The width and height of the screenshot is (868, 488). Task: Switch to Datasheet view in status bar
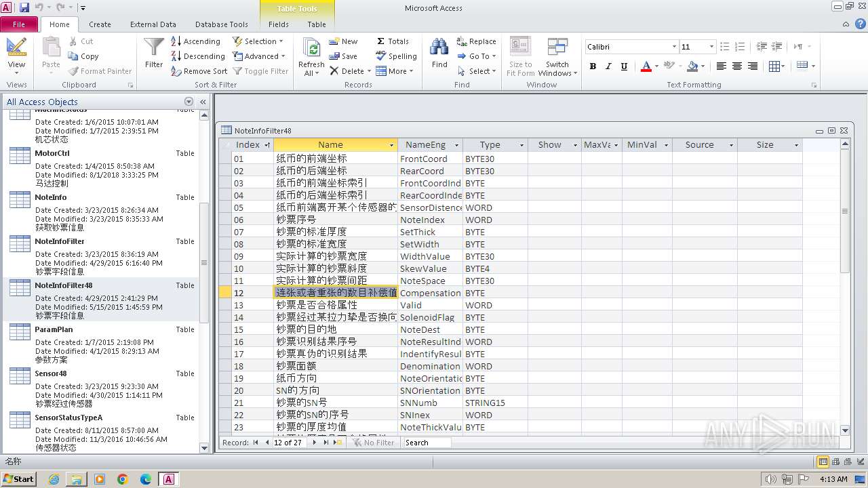point(823,462)
